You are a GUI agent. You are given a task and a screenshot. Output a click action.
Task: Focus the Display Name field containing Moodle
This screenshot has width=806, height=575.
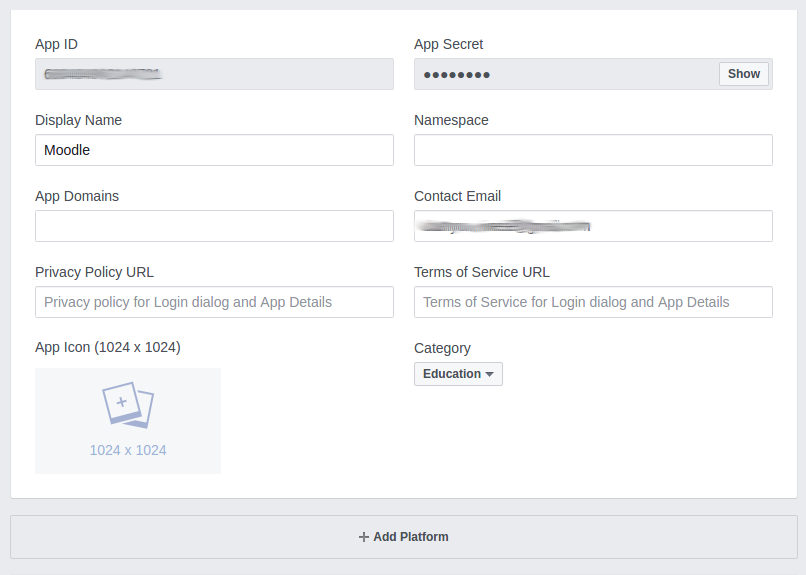(x=214, y=150)
